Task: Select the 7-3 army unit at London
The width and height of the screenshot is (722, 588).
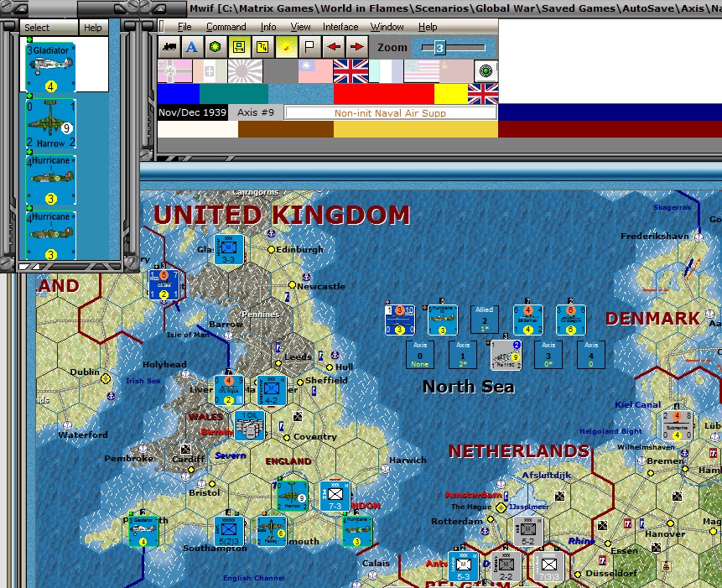Action: (335, 497)
